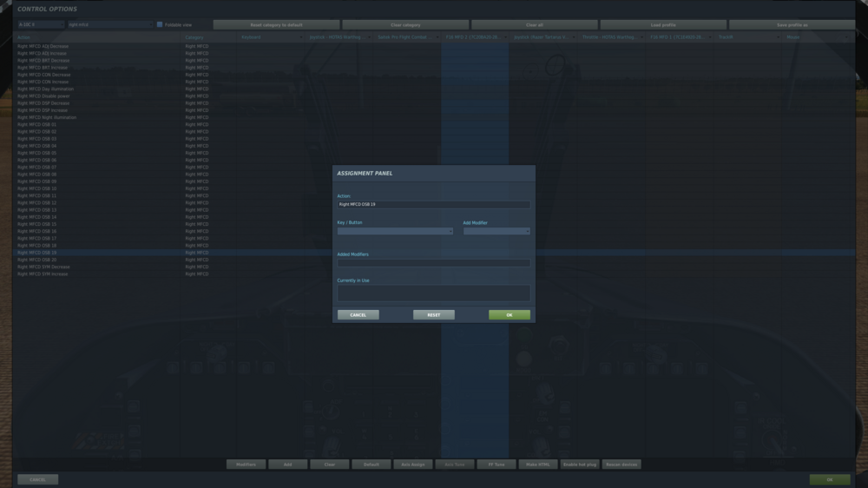Viewport: 868px width, 488px height.
Task: Open the Key / Button dropdown
Action: tap(395, 231)
